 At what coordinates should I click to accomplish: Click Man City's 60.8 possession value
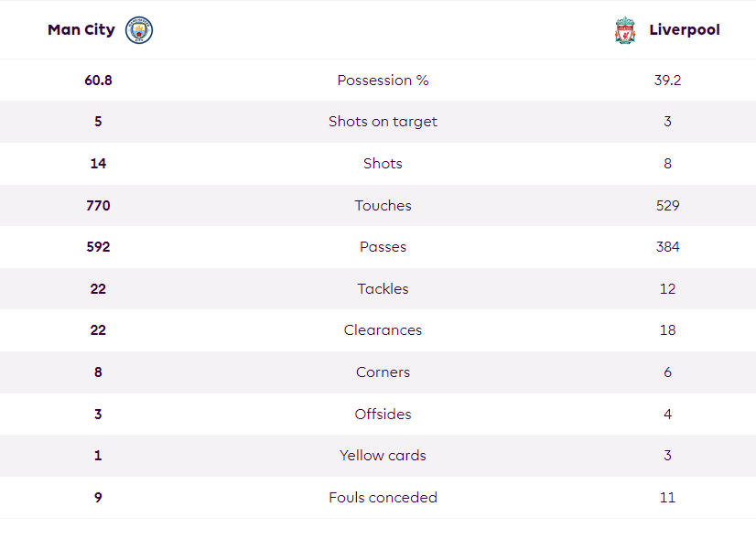coord(98,80)
